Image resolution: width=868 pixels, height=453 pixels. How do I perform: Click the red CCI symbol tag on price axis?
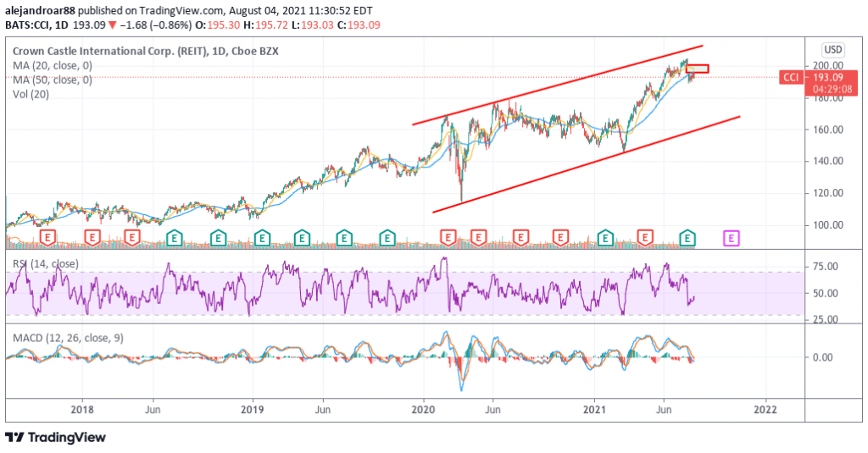[791, 77]
